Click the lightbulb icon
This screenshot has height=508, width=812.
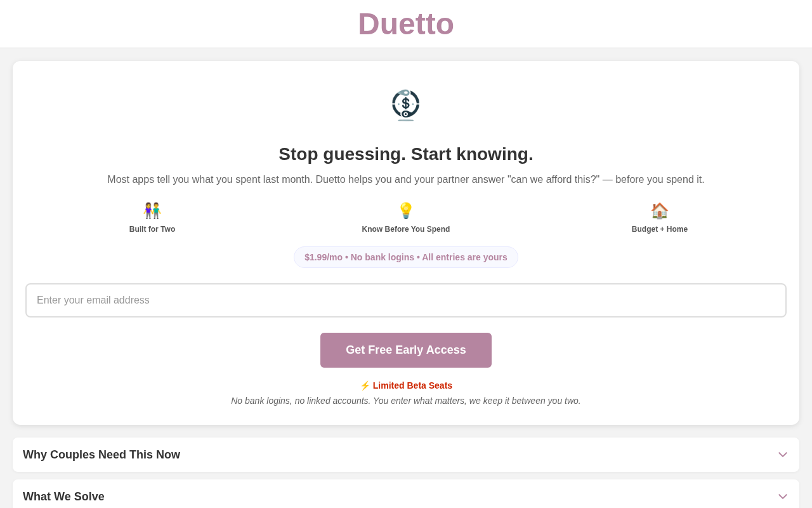pos(406,211)
